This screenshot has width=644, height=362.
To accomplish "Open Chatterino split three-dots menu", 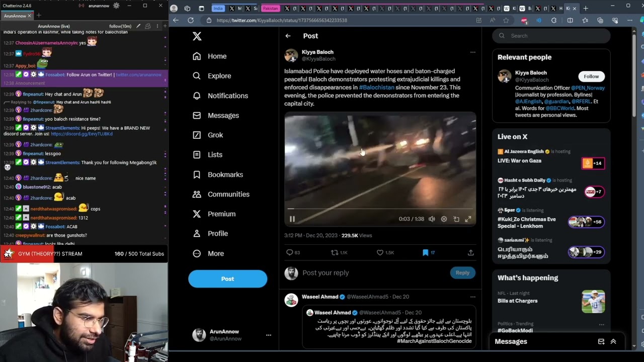I will [157, 26].
